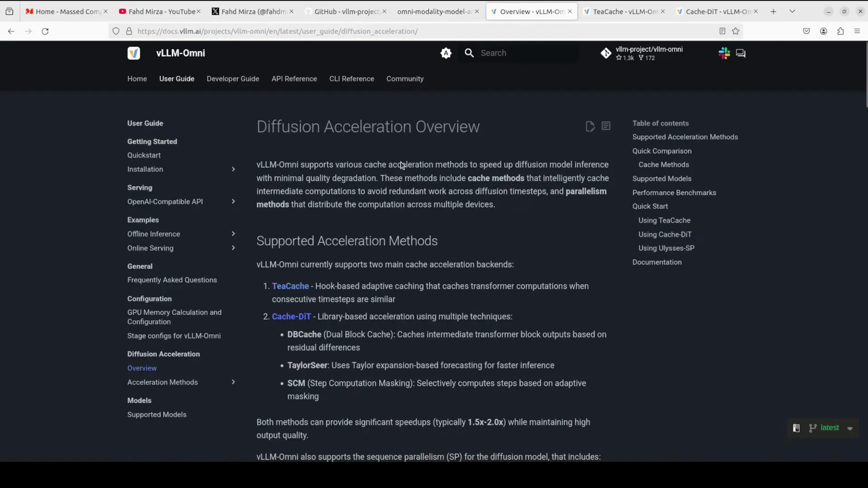Click the edit this page icon
Screen dimensions: 868x488
(590, 127)
